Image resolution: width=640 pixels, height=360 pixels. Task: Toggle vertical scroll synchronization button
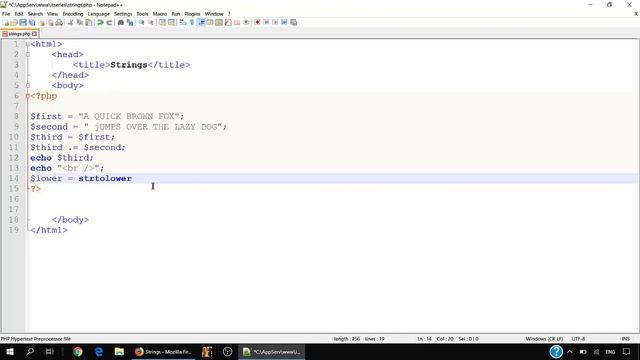[162, 22]
